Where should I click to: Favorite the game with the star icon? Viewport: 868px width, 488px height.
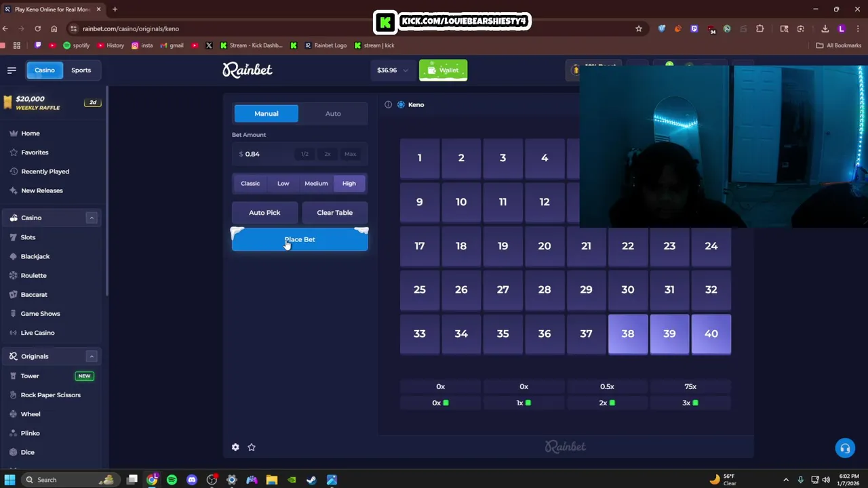[x=252, y=447]
